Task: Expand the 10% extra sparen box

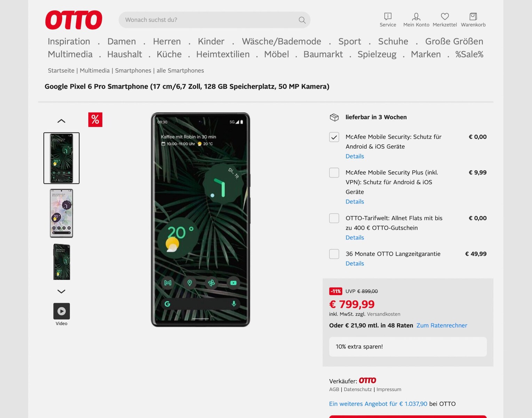Action: (x=408, y=347)
